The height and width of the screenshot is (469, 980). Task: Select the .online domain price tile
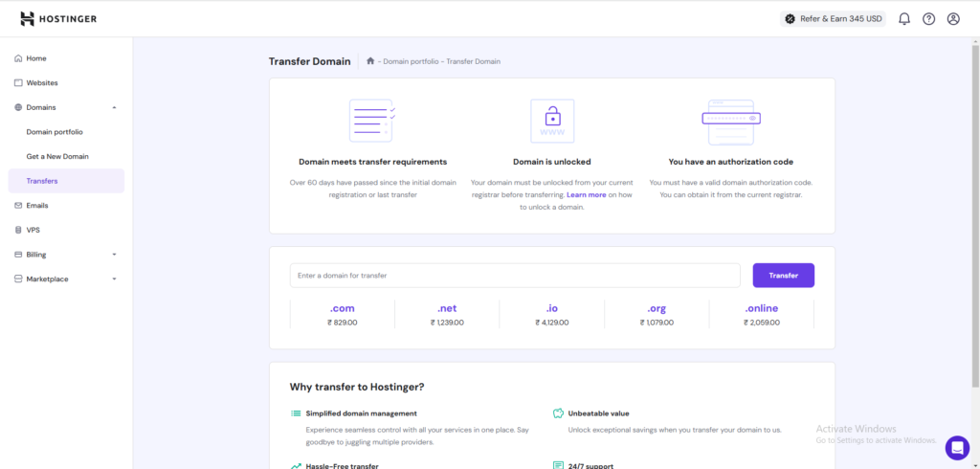coord(761,315)
